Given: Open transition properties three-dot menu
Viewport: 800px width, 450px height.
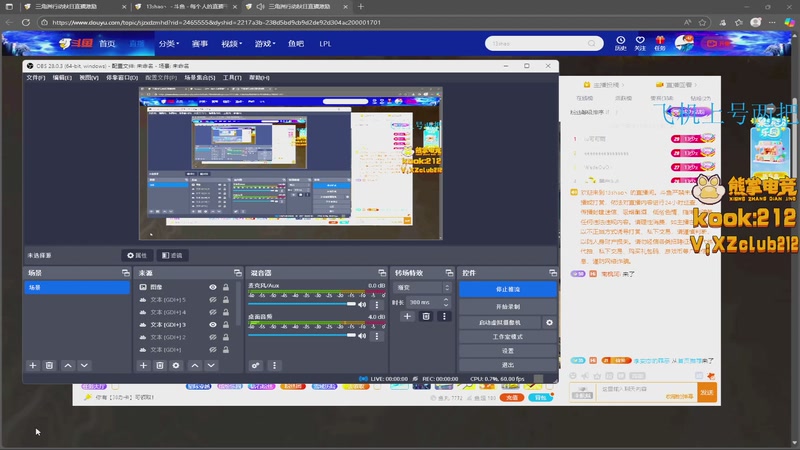Looking at the screenshot, I should 444,316.
